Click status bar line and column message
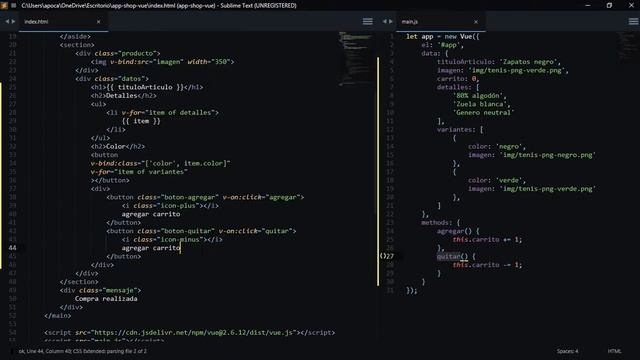Image resolution: width=640 pixels, height=360 pixels. pos(82,351)
